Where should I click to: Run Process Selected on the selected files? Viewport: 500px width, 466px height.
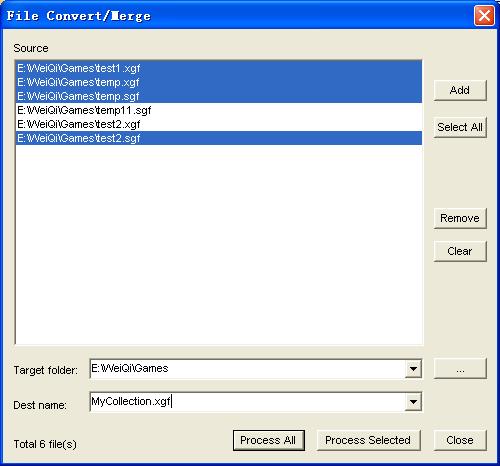pyautogui.click(x=368, y=440)
